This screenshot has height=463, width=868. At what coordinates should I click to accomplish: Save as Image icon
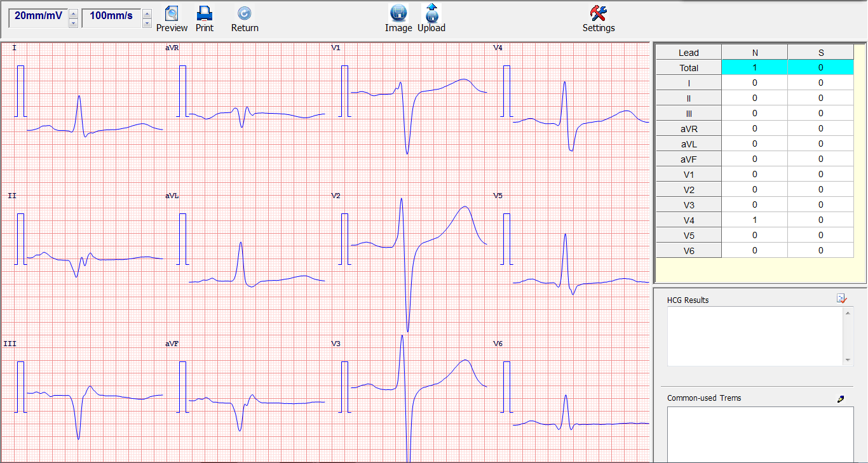tap(398, 13)
